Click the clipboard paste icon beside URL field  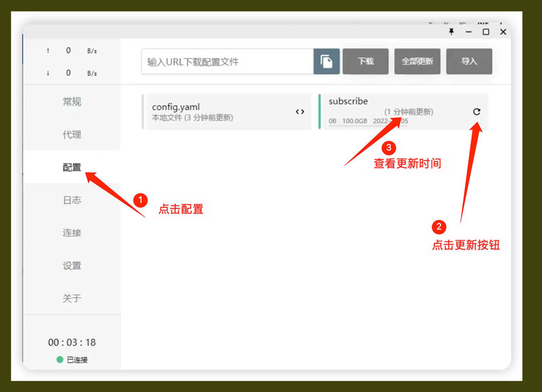(327, 62)
